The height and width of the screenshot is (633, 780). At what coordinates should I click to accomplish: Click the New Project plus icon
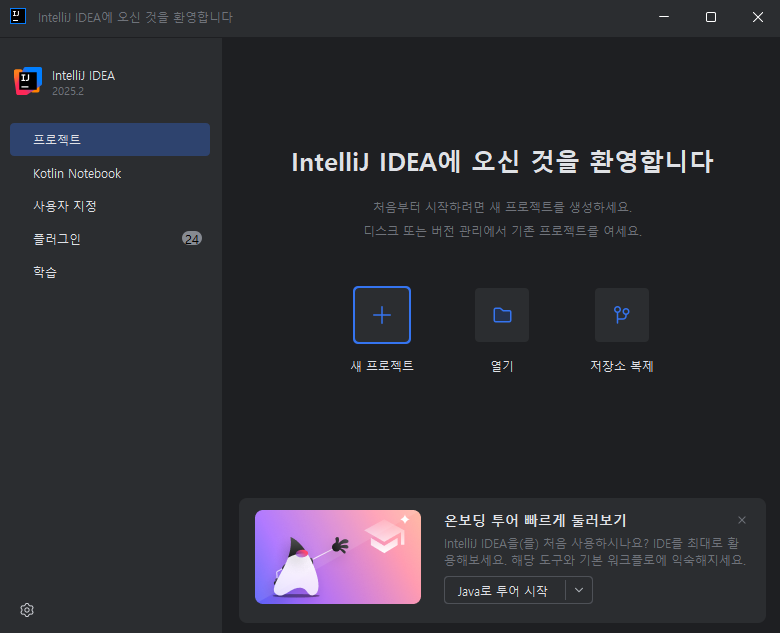pos(382,315)
